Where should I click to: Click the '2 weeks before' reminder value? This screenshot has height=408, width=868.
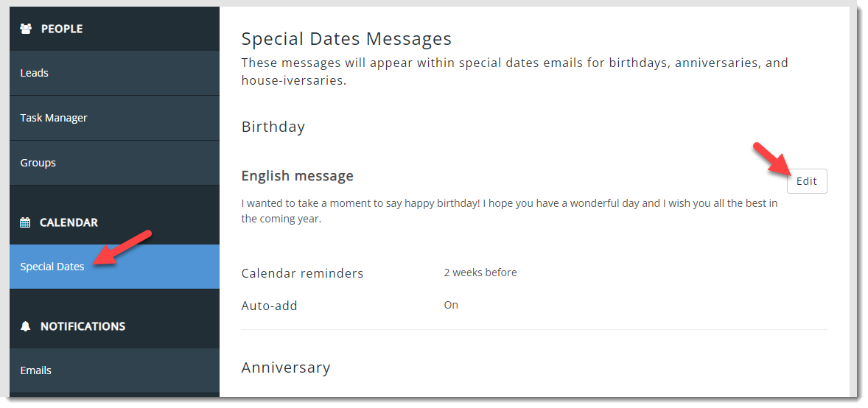(480, 272)
